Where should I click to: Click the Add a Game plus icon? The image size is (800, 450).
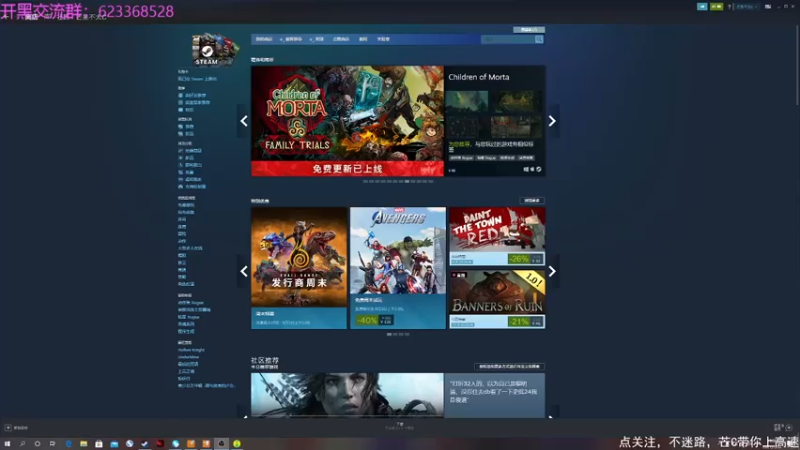click(8, 428)
